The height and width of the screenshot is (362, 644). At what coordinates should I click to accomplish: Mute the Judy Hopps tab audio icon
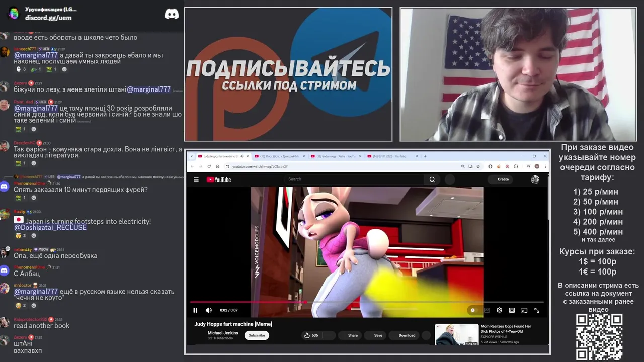(242, 156)
